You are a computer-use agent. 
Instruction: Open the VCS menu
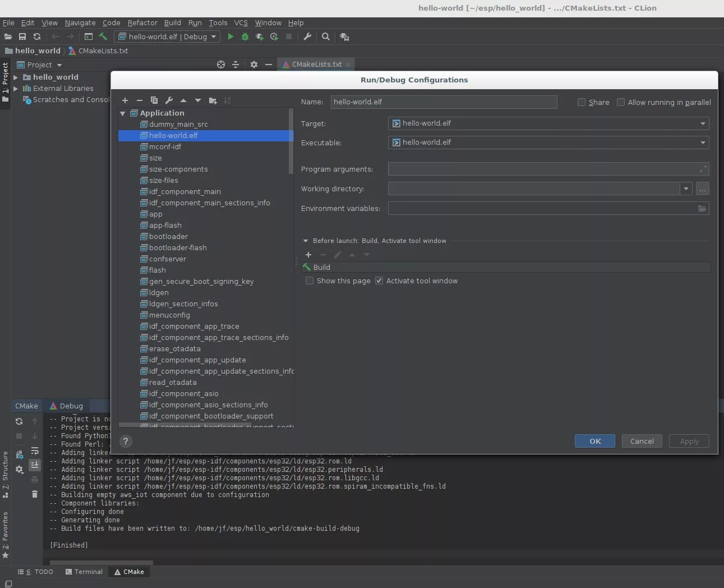pos(241,23)
